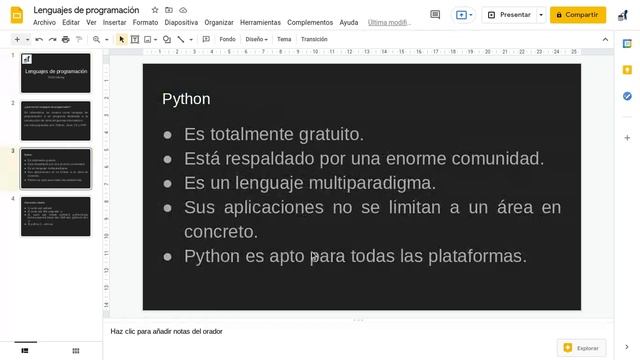Print the presentation
The image size is (640, 360).
[66, 39]
